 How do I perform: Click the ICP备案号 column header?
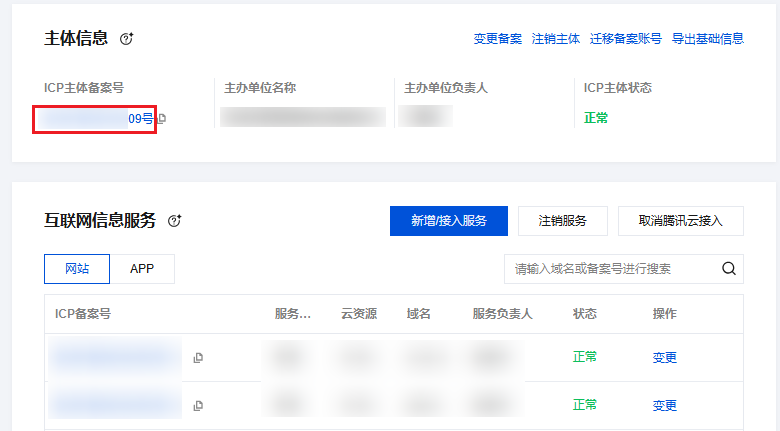[83, 314]
